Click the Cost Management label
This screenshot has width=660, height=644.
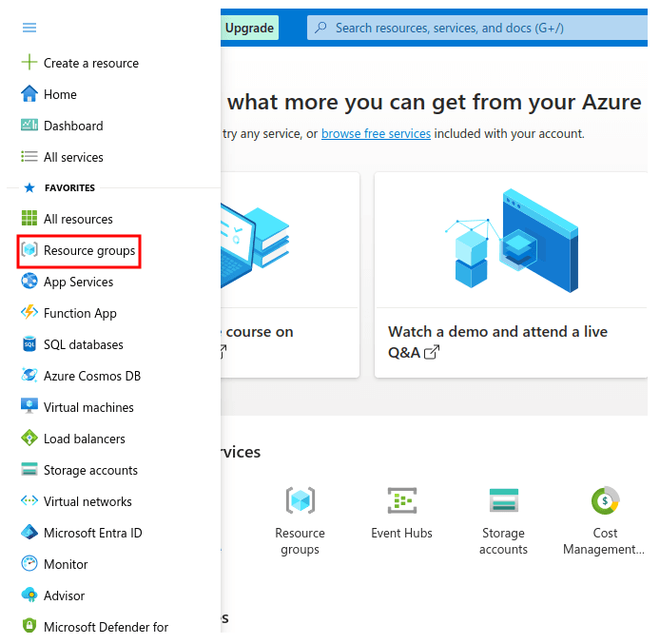pos(604,541)
